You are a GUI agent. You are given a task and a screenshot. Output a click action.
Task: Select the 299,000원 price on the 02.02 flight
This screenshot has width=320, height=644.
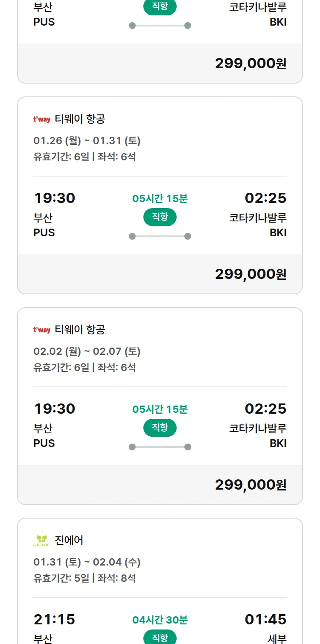[250, 484]
